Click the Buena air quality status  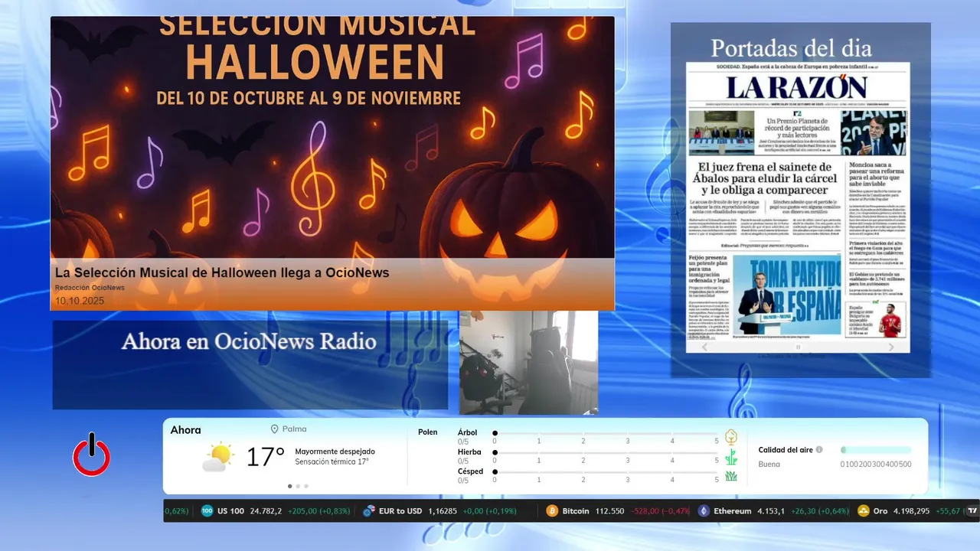(769, 464)
